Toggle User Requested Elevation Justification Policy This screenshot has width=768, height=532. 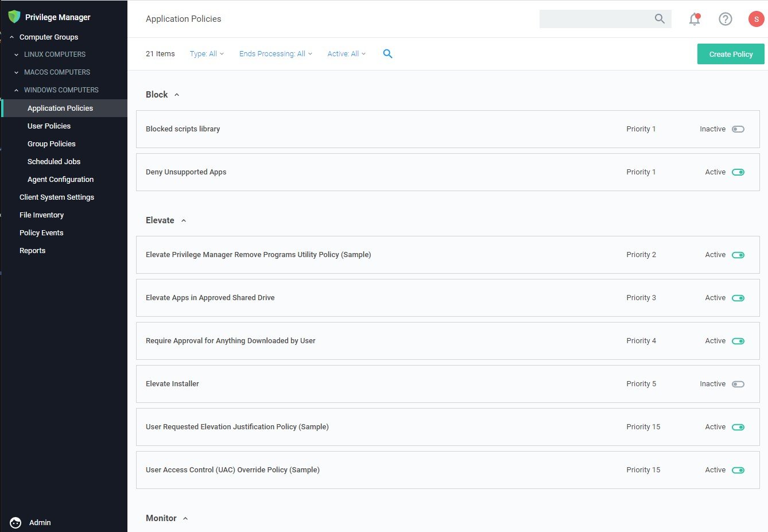click(738, 427)
